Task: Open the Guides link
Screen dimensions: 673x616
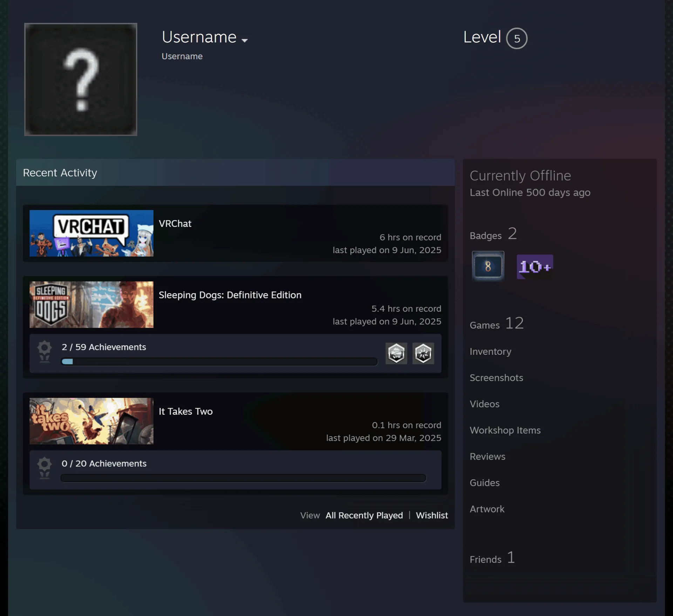Action: (x=484, y=483)
